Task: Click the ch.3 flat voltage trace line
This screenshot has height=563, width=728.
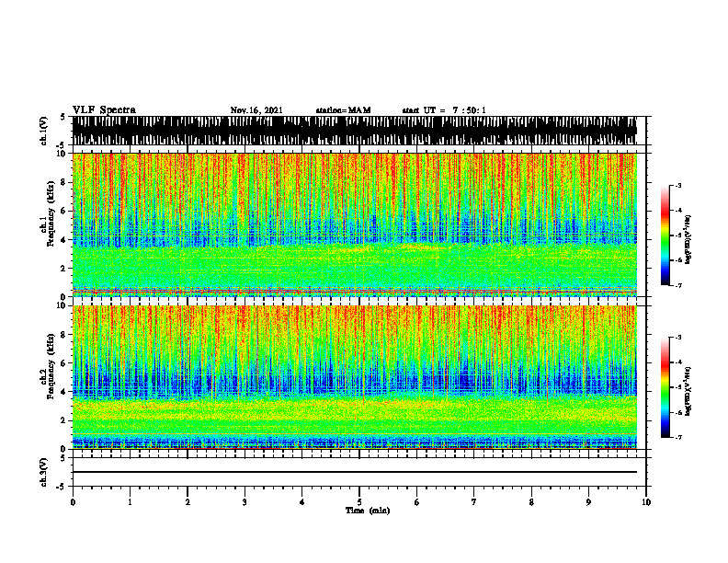Action: (355, 472)
